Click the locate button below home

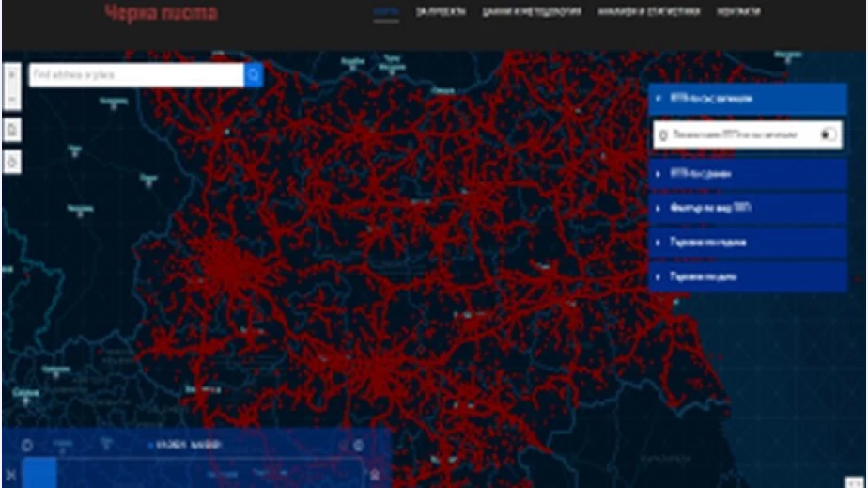(12, 162)
